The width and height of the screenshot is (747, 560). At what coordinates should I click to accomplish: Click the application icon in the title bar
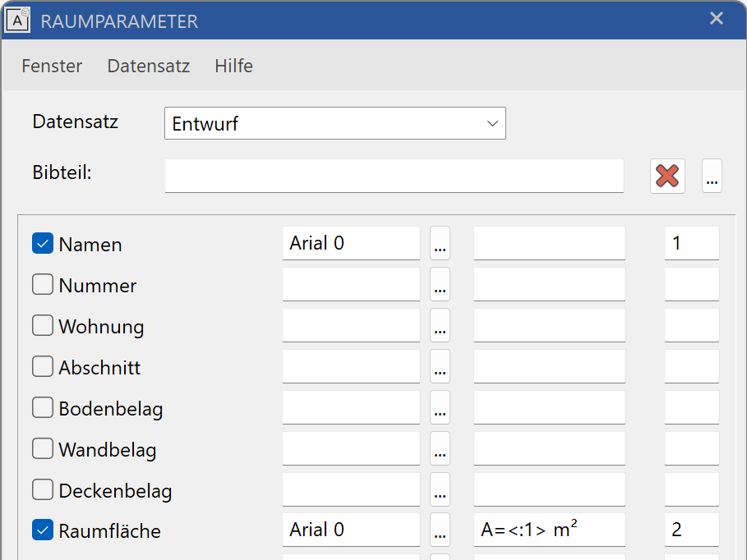pyautogui.click(x=17, y=21)
